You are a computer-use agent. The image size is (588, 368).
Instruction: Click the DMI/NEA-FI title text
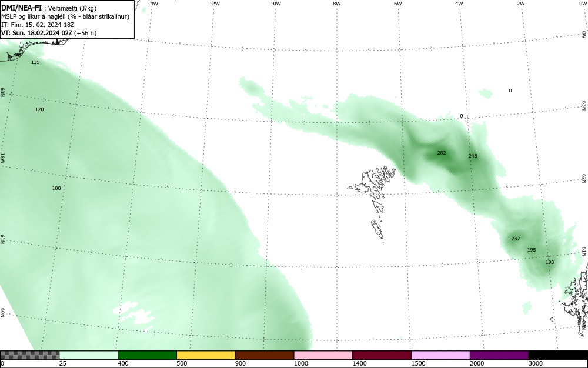(x=21, y=8)
